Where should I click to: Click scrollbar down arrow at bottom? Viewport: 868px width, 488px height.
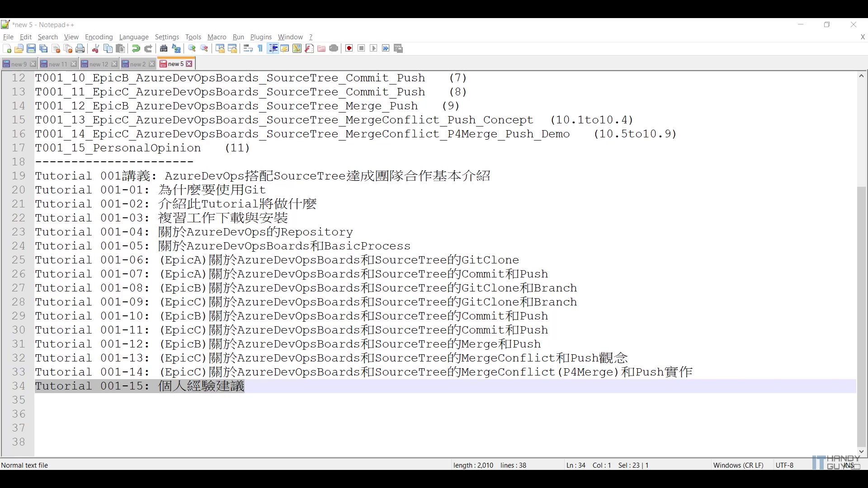click(861, 451)
